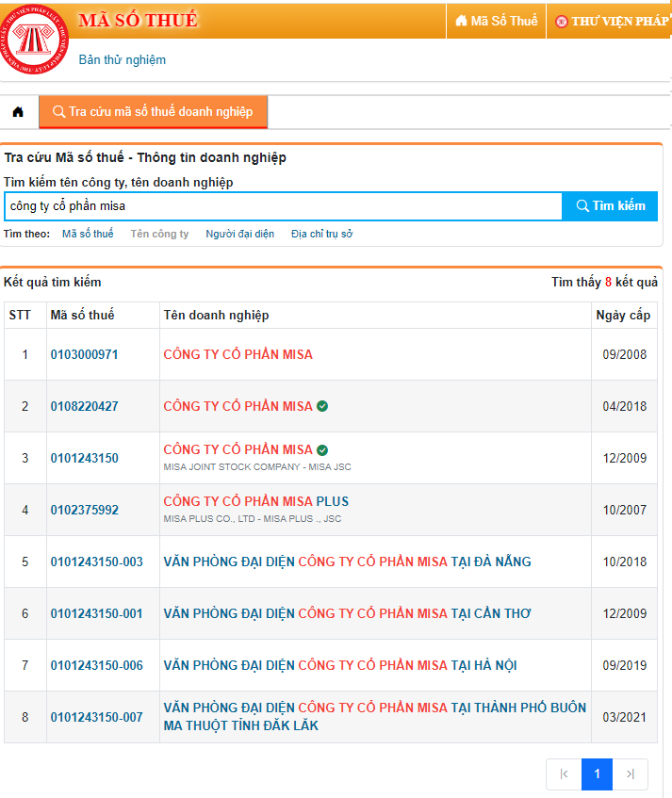Image resolution: width=672 pixels, height=798 pixels.
Task: Filter search by Tên công ty
Action: coord(159,234)
